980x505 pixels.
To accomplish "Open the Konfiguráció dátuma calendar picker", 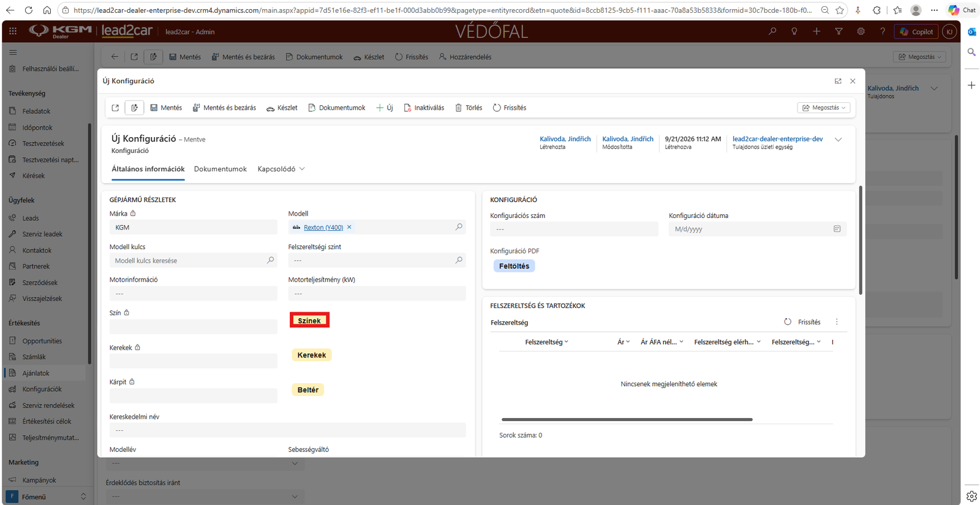I will 837,229.
